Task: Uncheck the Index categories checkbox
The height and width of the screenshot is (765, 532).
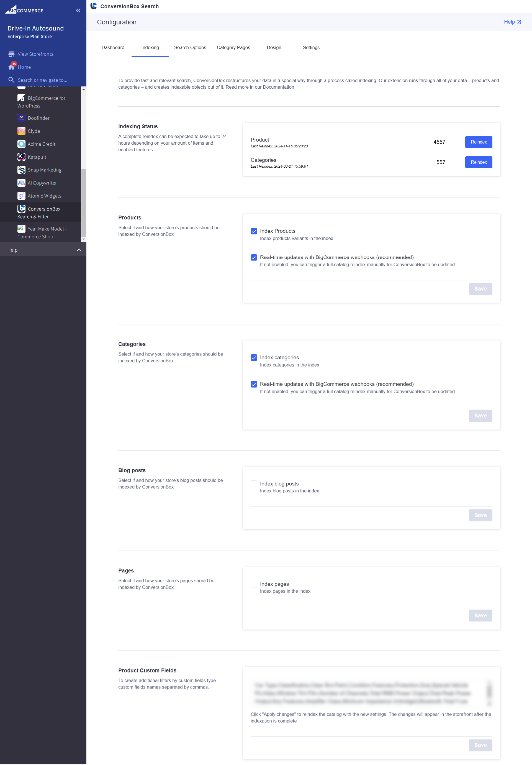Action: click(254, 357)
